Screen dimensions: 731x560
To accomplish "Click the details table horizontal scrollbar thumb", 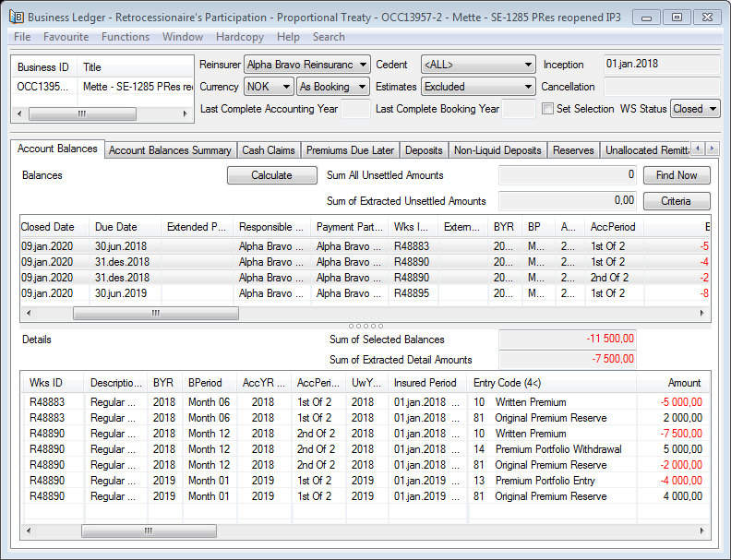I will [149, 531].
